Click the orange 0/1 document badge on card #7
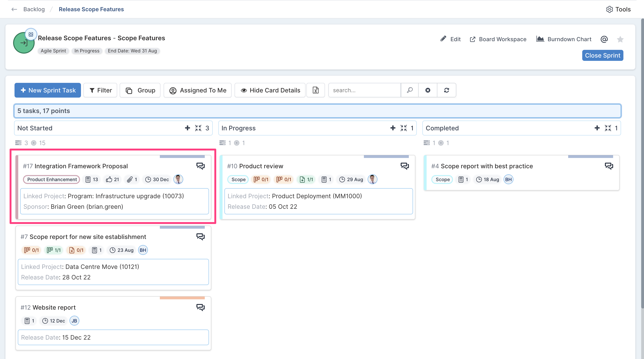This screenshot has width=644, height=359. pos(76,250)
